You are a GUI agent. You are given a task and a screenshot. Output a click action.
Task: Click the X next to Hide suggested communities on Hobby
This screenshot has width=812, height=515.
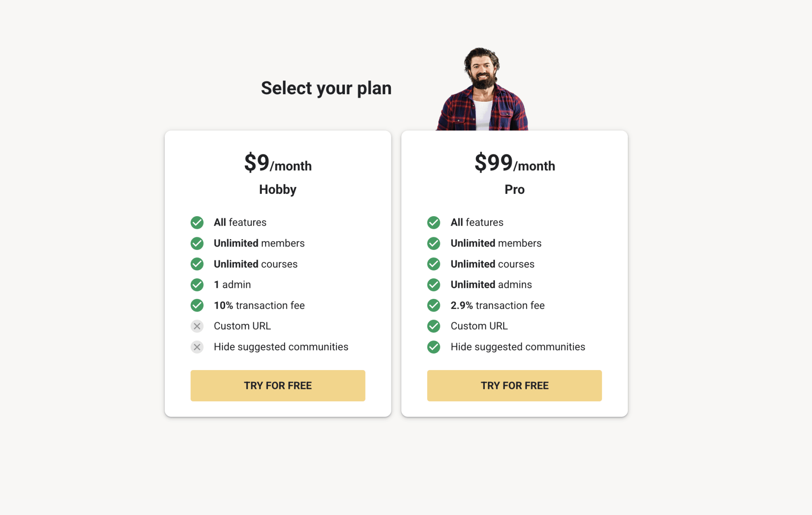197,347
